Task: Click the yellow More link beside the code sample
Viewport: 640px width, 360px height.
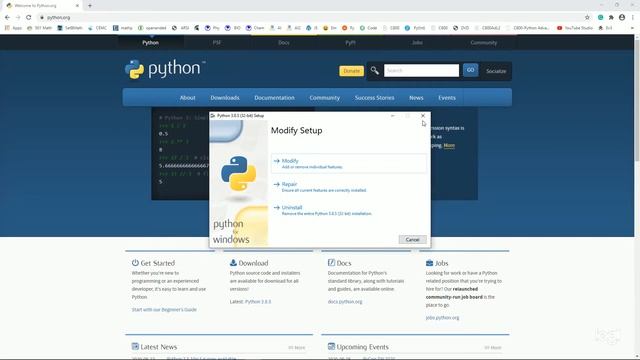Action: [449, 145]
